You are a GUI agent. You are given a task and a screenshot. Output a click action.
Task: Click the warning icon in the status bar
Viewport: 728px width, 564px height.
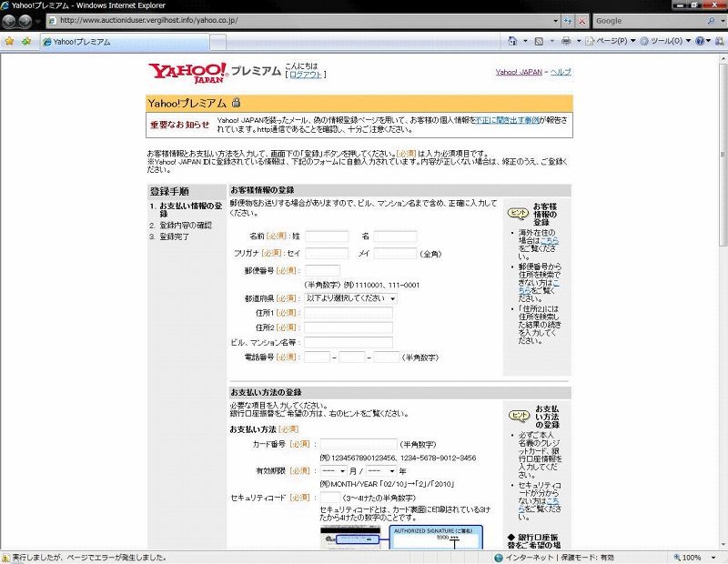[x=6, y=558]
